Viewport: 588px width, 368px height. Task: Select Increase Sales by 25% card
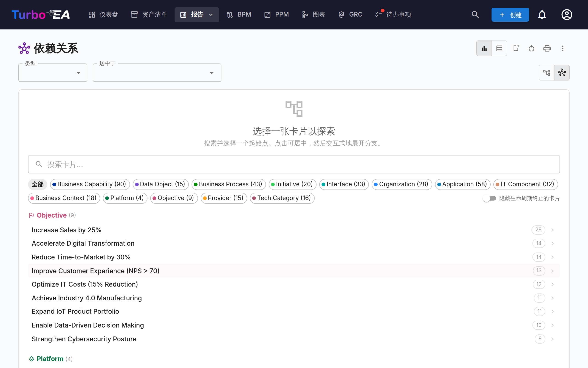click(294, 230)
